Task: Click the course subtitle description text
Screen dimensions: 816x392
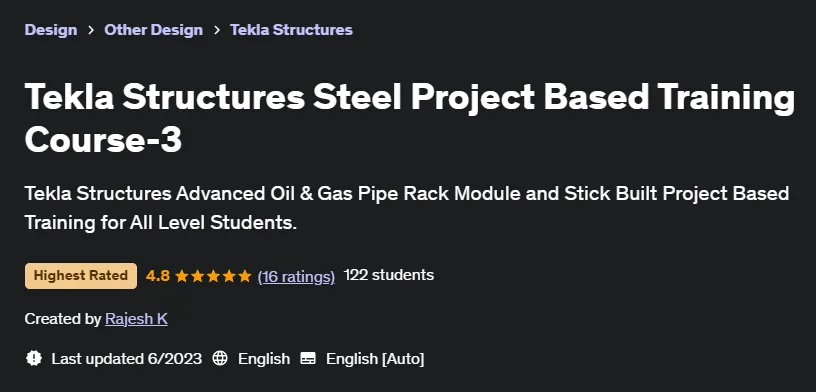Action: [x=407, y=208]
